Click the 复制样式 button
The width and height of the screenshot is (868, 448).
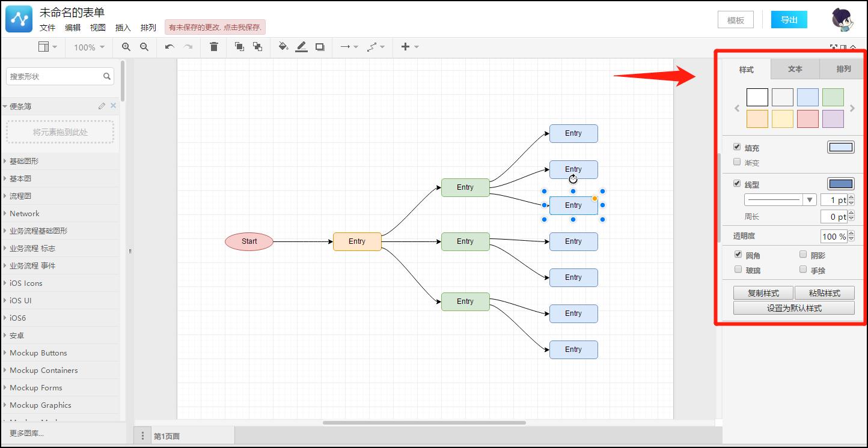(x=763, y=293)
